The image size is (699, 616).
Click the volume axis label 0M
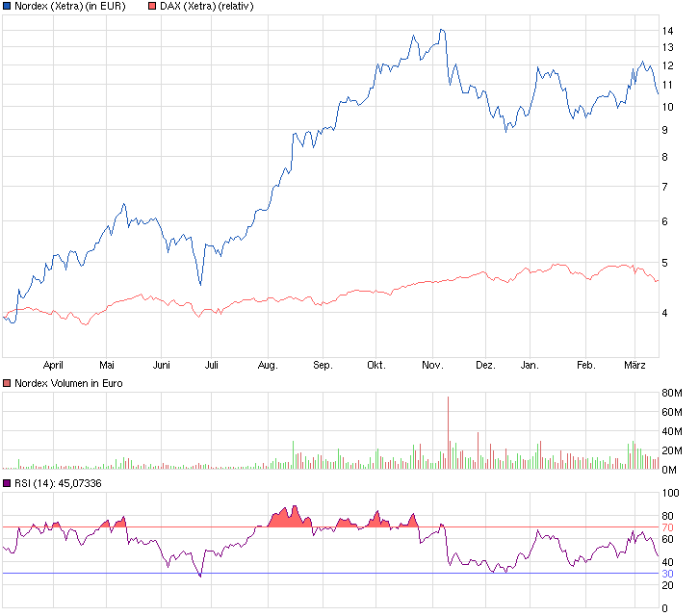[x=669, y=470]
